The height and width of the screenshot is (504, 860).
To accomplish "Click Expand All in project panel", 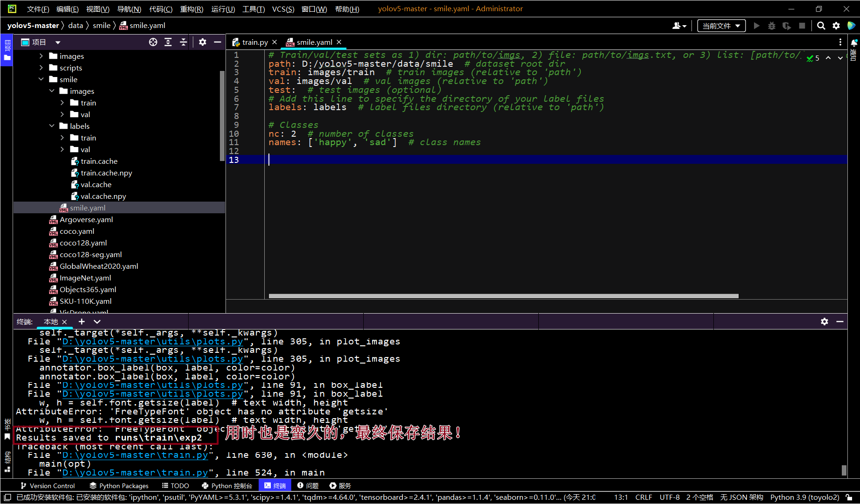I will click(168, 42).
